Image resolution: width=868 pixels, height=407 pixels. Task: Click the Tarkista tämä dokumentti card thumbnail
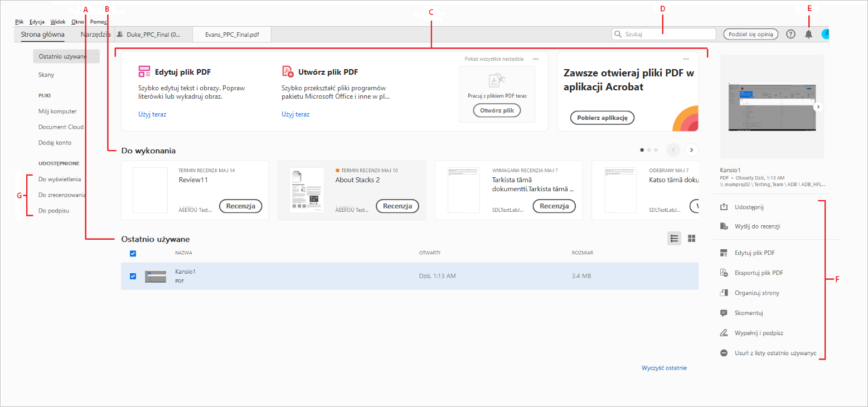[464, 190]
